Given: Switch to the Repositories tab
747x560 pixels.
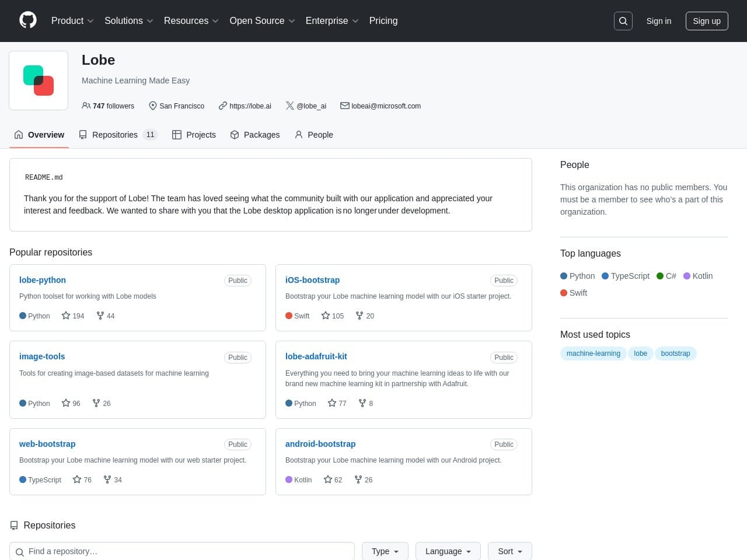Looking at the screenshot, I should click(117, 135).
